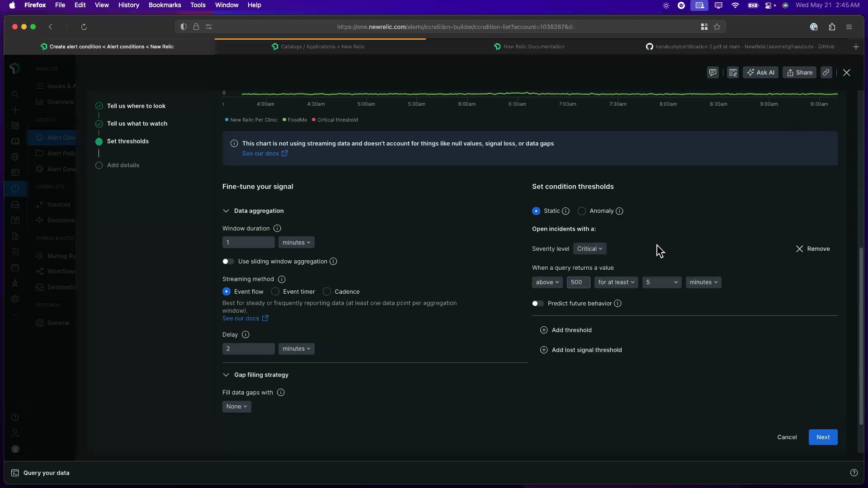868x488 pixels.
Task: Open Firefox application hamburger menu
Action: (849, 27)
